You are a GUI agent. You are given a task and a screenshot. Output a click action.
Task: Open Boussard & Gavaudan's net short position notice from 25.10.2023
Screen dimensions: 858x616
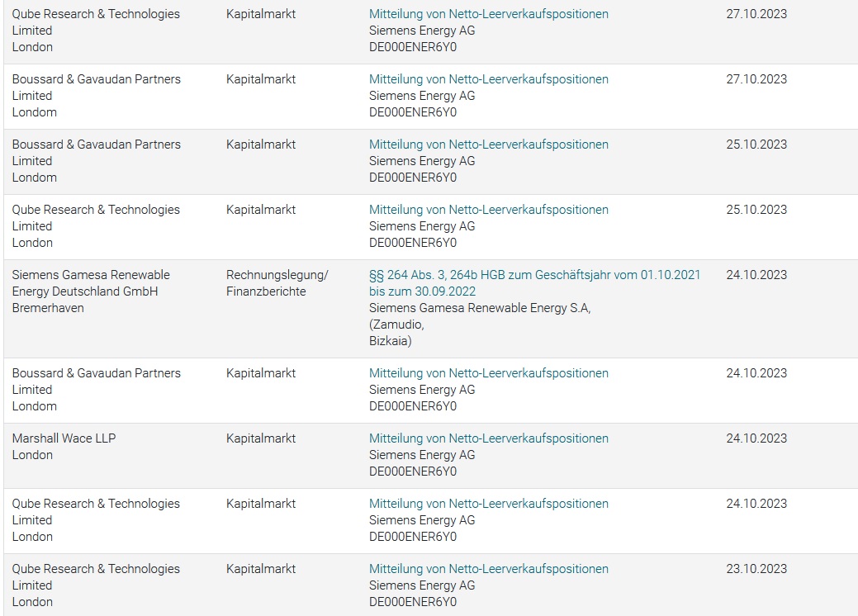point(488,144)
